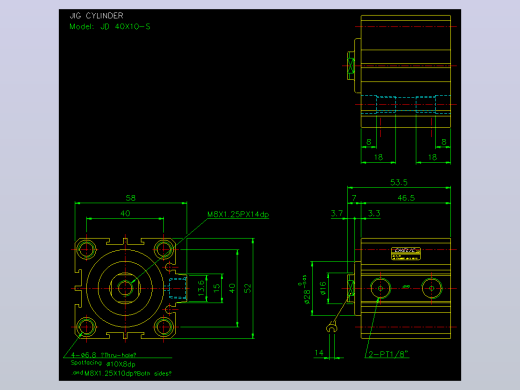Select the vertical "40" dimension beside 52
Viewport: 520px width, 390px height.
click(232, 288)
